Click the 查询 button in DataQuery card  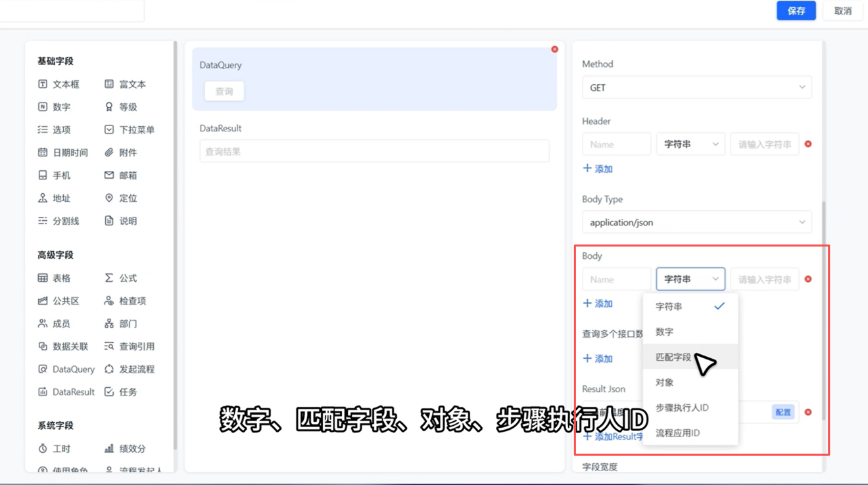pyautogui.click(x=224, y=91)
